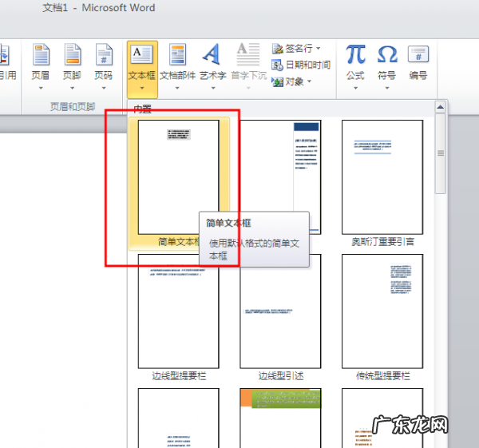Click the 文本框 (Text Box) ribbon button
The height and width of the screenshot is (448, 479).
(142, 64)
